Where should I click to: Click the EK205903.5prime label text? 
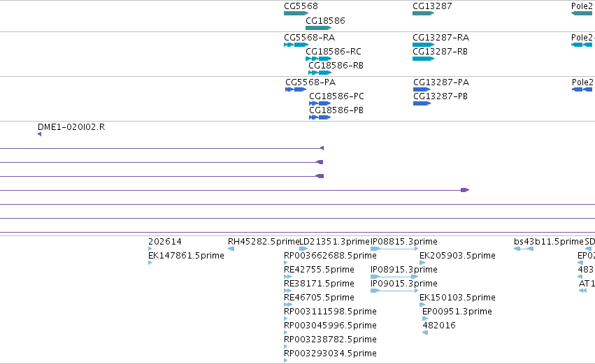[458, 256]
